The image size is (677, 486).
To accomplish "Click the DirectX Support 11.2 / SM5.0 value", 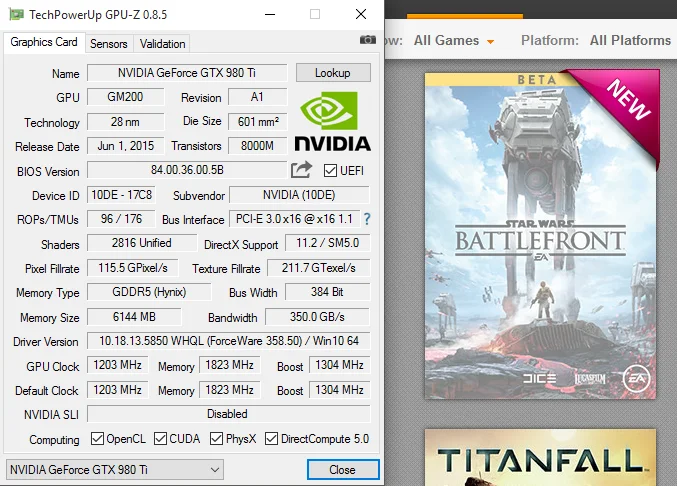I will 328,243.
